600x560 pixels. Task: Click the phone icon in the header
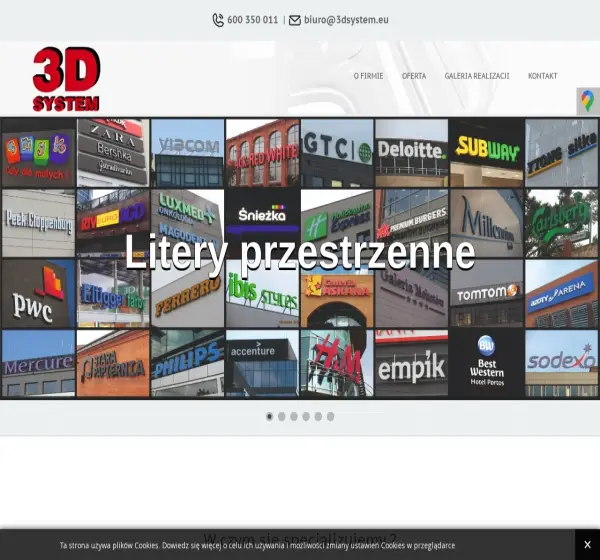click(218, 20)
